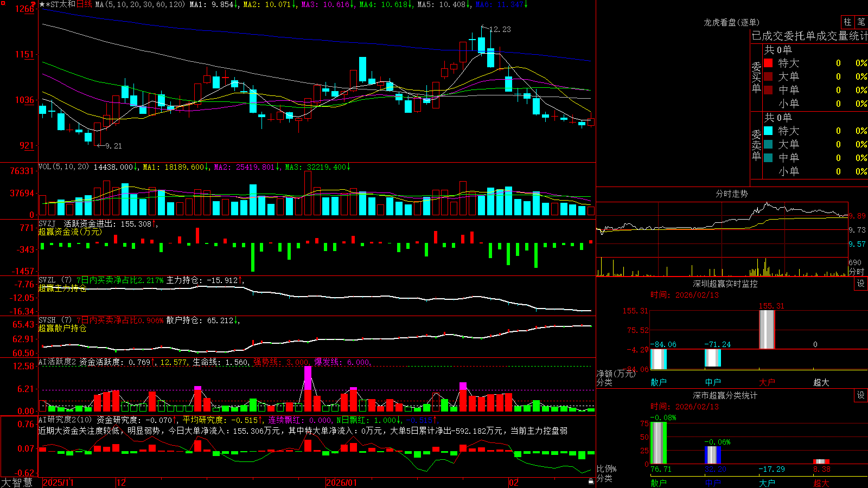Click the 分时走势 panel title
The width and height of the screenshot is (868, 488).
[731, 194]
